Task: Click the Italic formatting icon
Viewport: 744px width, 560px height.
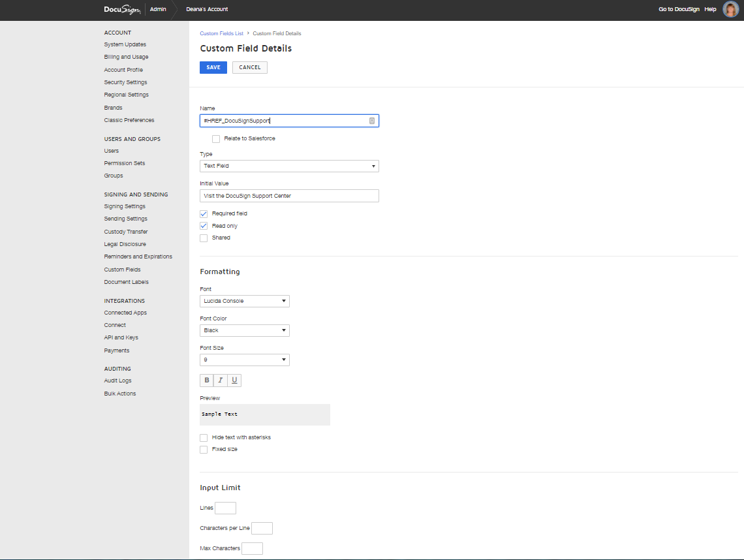Action: (x=221, y=381)
